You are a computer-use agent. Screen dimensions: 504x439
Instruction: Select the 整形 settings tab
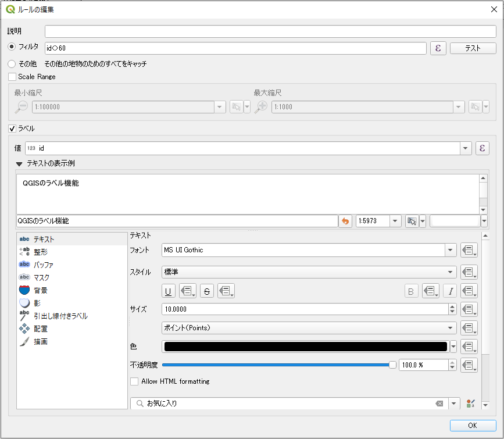coord(72,252)
